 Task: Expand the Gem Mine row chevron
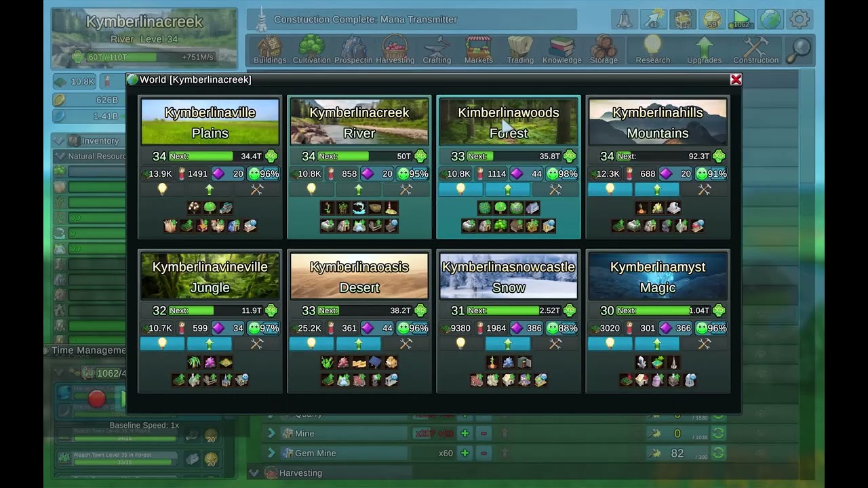click(x=271, y=453)
